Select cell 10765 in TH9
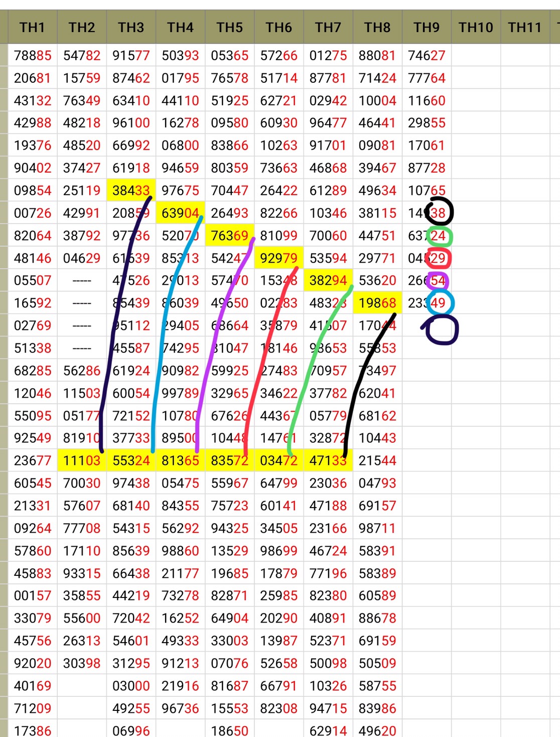This screenshot has height=737, width=560. tap(426, 190)
